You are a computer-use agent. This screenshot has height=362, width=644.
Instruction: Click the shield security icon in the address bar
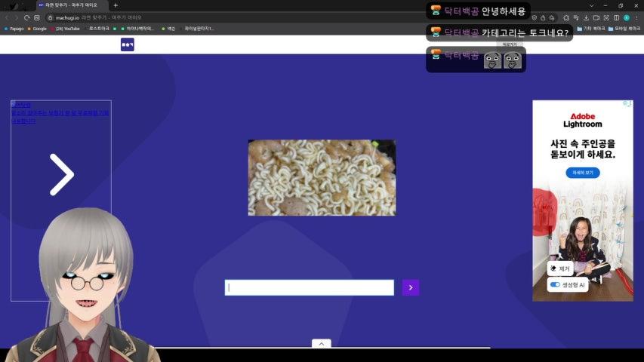coord(534,17)
